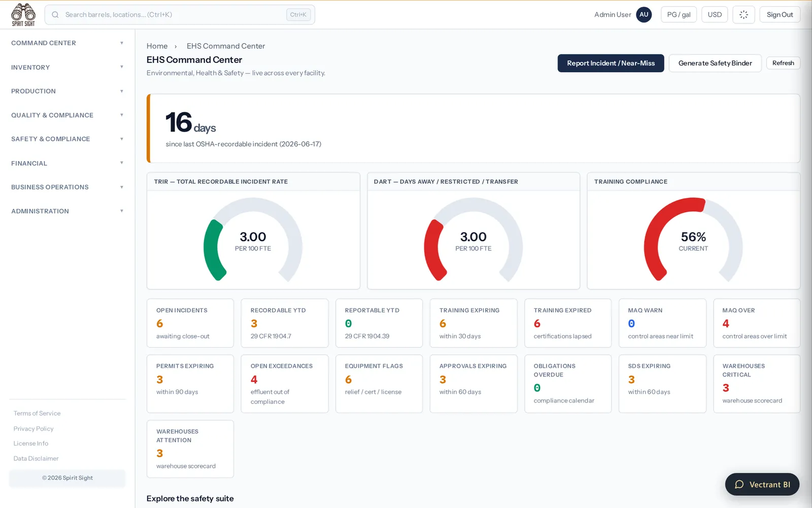Click the search magnifier icon
Image resolution: width=812 pixels, height=508 pixels.
coord(55,15)
